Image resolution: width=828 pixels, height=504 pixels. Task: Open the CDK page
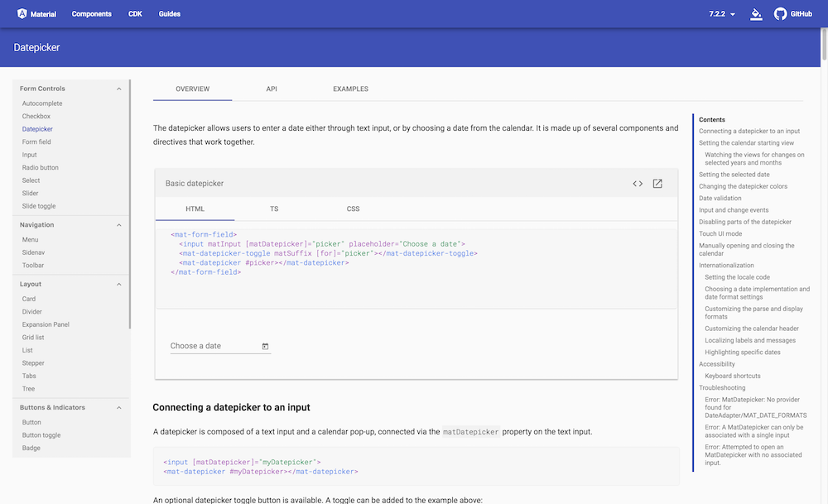pyautogui.click(x=135, y=13)
